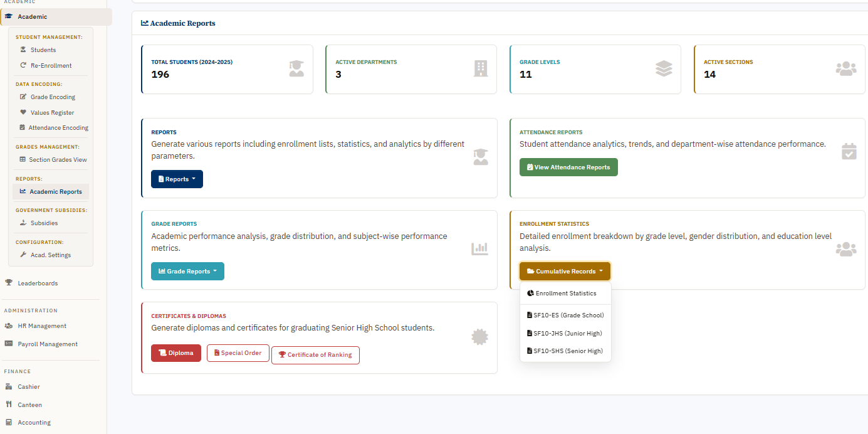Click the student icon in Total Students card
This screenshot has height=434, width=868.
pyautogui.click(x=296, y=68)
